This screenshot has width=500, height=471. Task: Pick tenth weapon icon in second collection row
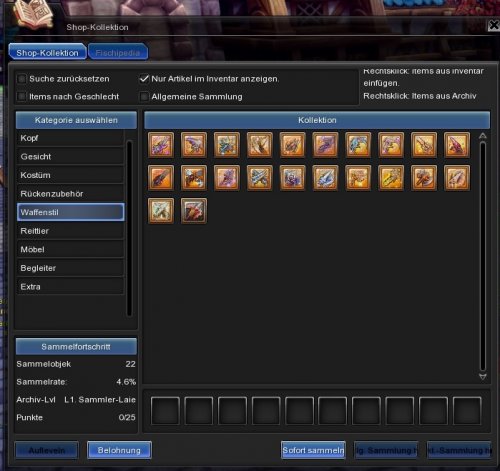tap(457, 178)
